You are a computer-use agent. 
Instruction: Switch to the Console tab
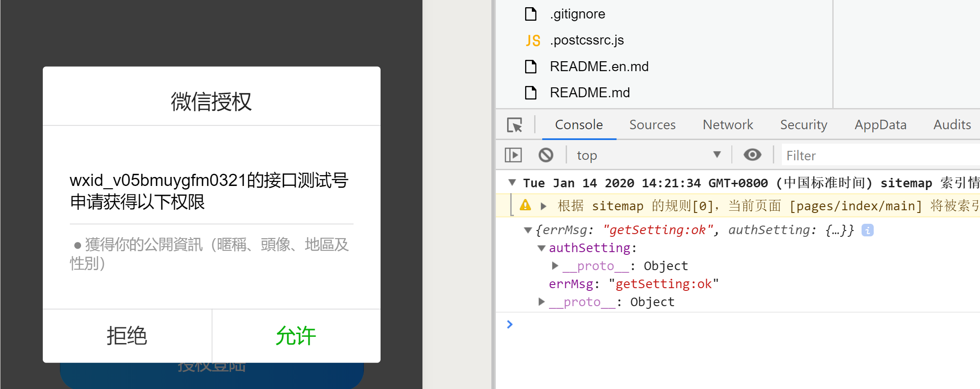coord(579,125)
